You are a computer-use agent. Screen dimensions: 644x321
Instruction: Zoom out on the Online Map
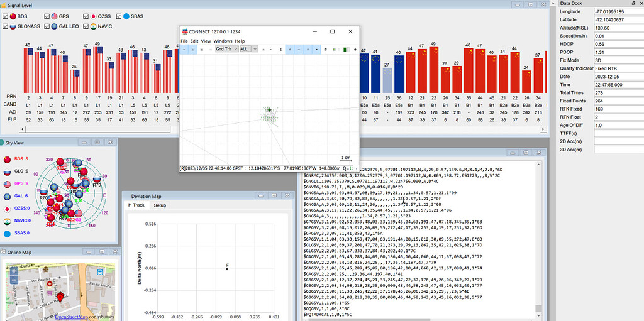[14, 281]
